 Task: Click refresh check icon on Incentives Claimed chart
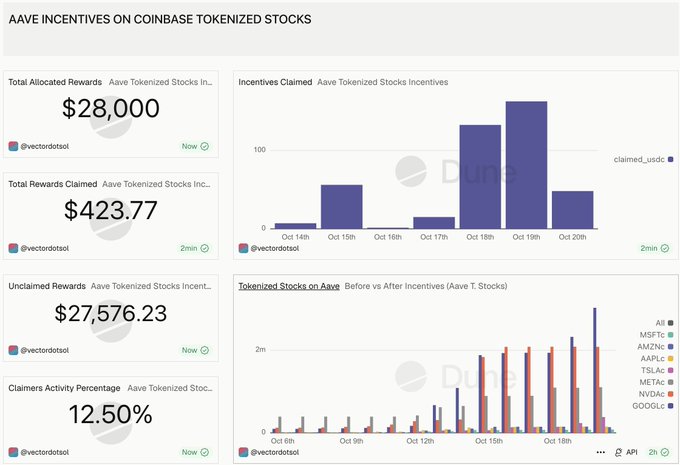[x=665, y=248]
